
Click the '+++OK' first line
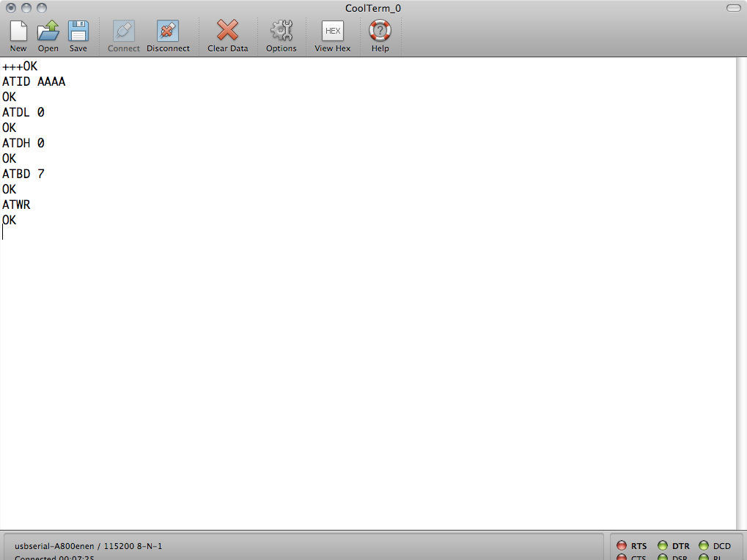click(x=20, y=66)
